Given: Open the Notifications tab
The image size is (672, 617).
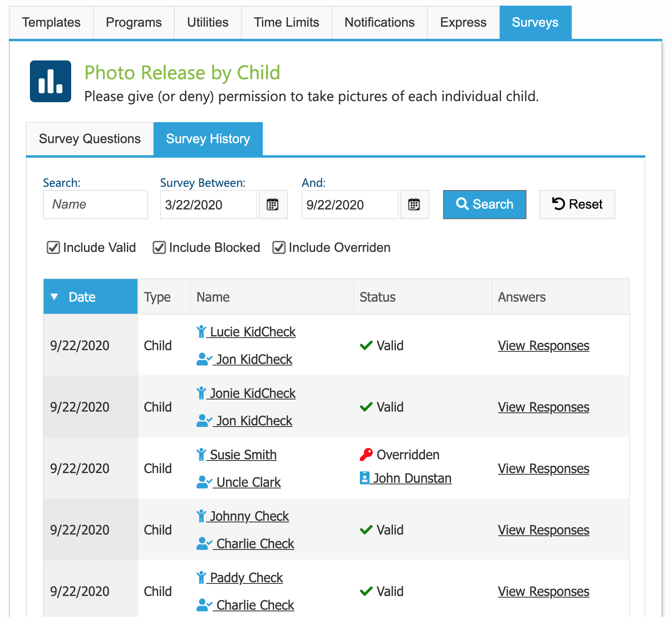Looking at the screenshot, I should 379,22.
